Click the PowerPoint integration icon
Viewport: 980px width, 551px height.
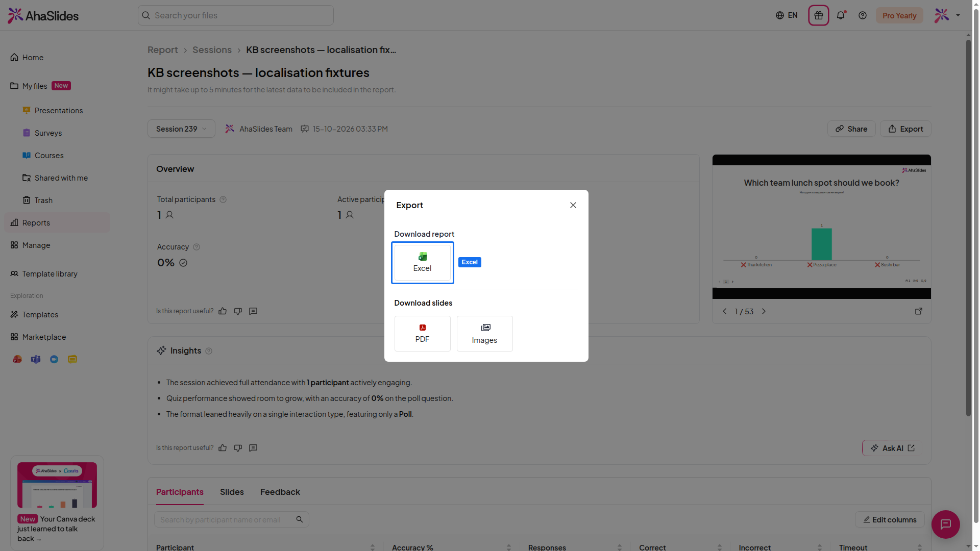pyautogui.click(x=17, y=360)
